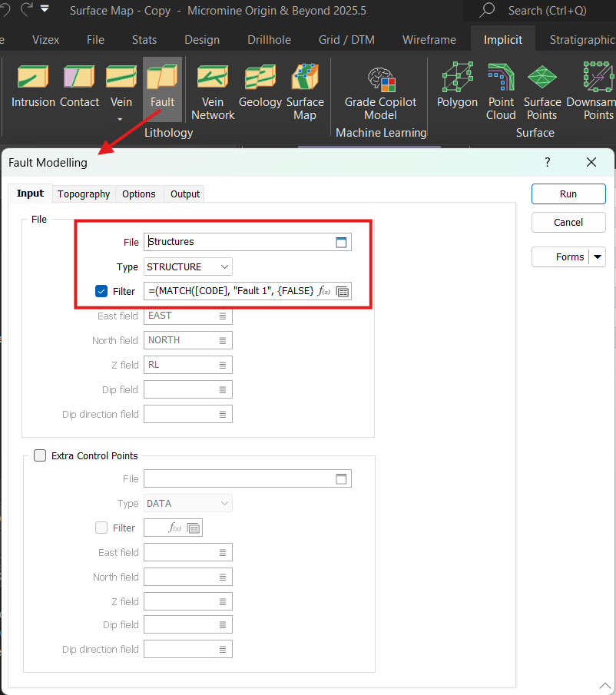Uncheck the Filter checkbox for Structures file

click(101, 291)
